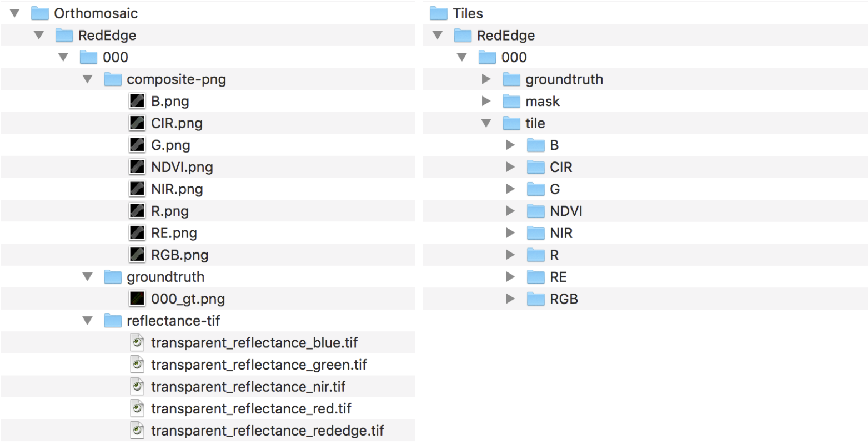Select the RGB.png file icon
This screenshot has height=445, width=868.
[137, 255]
